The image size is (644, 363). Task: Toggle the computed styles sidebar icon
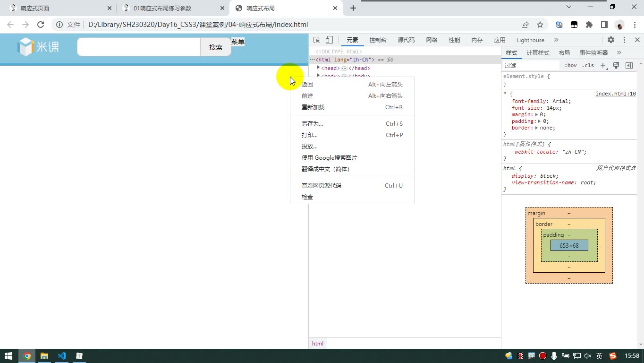[629, 66]
